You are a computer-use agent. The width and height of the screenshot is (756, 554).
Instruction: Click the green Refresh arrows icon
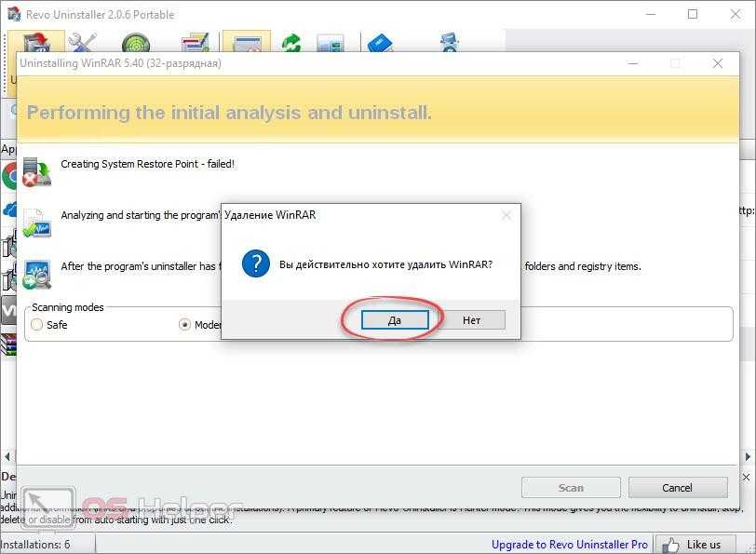pos(291,43)
